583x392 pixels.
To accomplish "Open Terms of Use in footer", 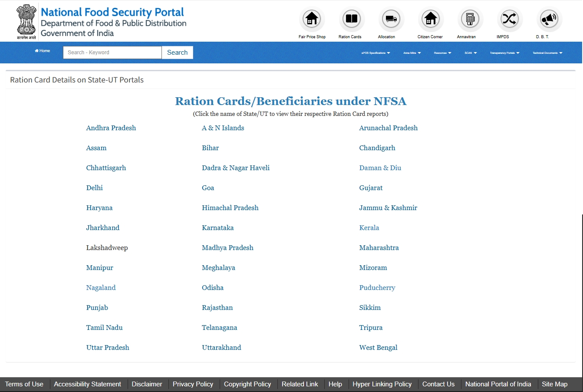I will point(24,384).
